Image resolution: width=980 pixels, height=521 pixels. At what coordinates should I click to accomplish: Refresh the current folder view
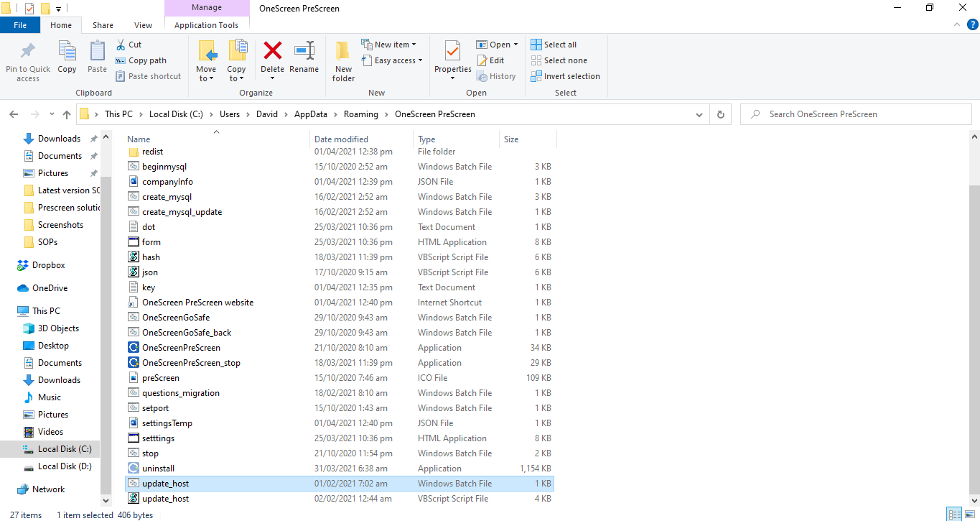[721, 114]
